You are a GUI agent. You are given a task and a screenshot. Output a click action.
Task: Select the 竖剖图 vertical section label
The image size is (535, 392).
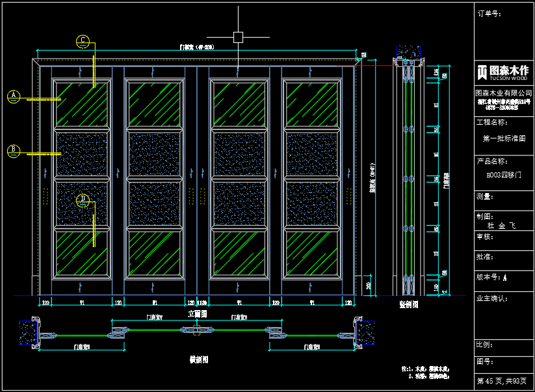(x=408, y=304)
